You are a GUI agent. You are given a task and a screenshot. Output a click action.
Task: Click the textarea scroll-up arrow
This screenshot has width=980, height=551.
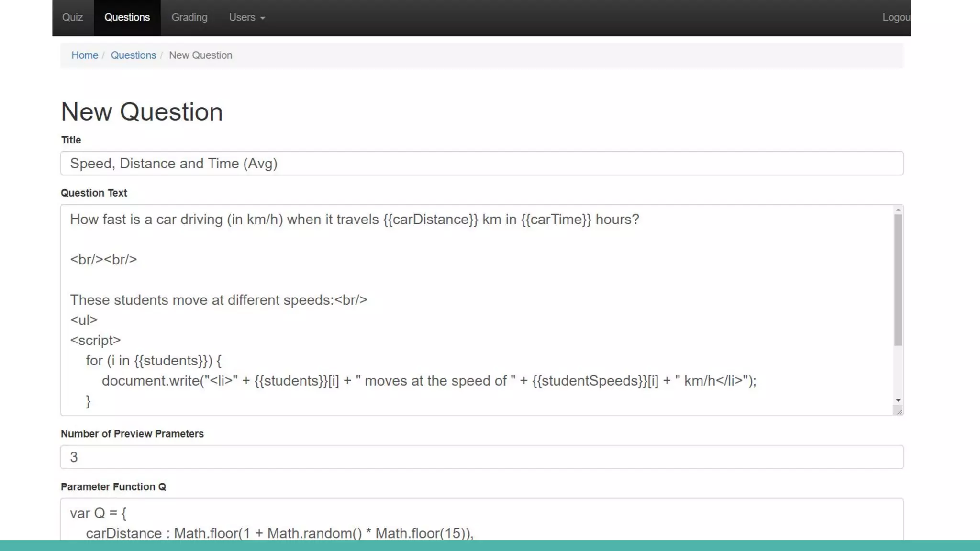click(x=898, y=210)
